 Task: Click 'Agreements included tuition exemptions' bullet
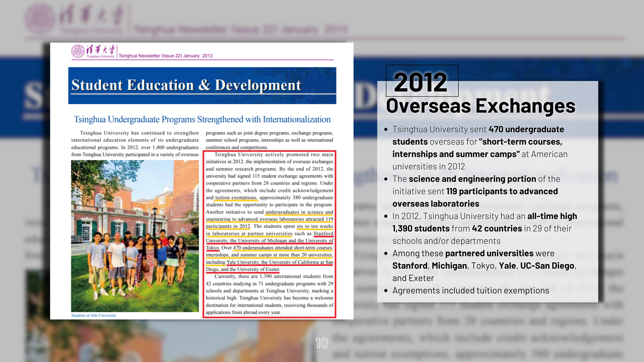point(470,291)
